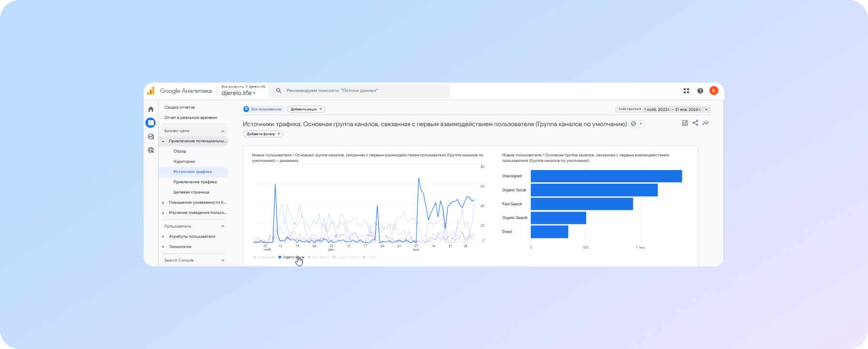Open the date range picker dropdown
868x349 pixels.
[663, 109]
